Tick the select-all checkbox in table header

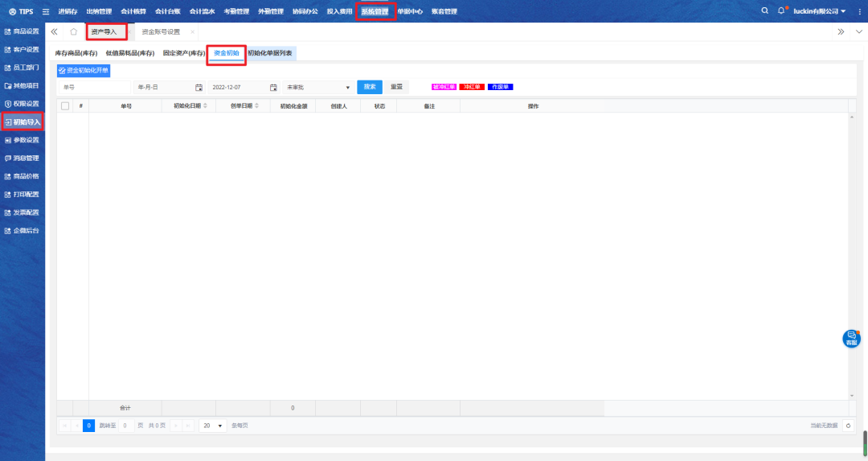click(x=65, y=105)
